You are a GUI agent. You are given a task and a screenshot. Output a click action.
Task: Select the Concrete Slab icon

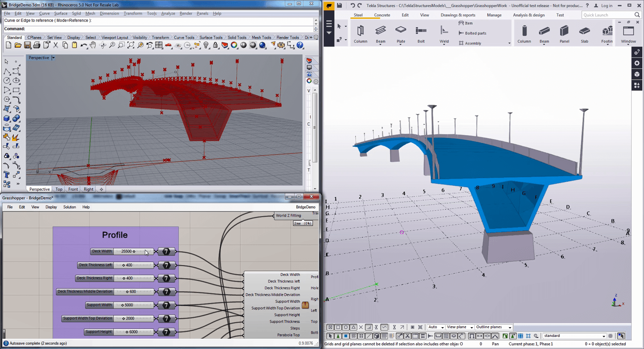click(x=584, y=31)
